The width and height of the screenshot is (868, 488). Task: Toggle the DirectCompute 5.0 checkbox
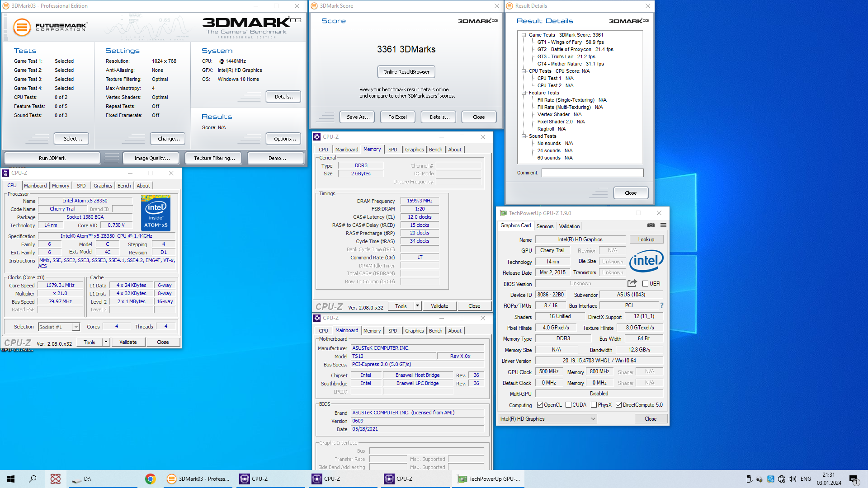619,405
